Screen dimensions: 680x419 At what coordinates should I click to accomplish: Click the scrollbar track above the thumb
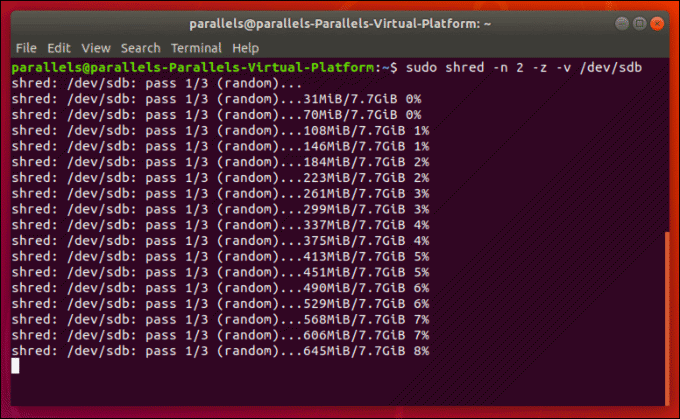[667, 145]
